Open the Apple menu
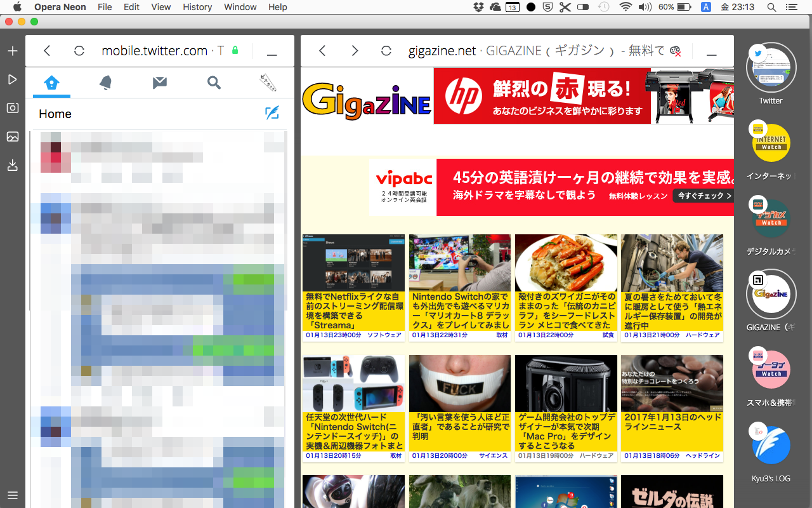 click(x=17, y=7)
